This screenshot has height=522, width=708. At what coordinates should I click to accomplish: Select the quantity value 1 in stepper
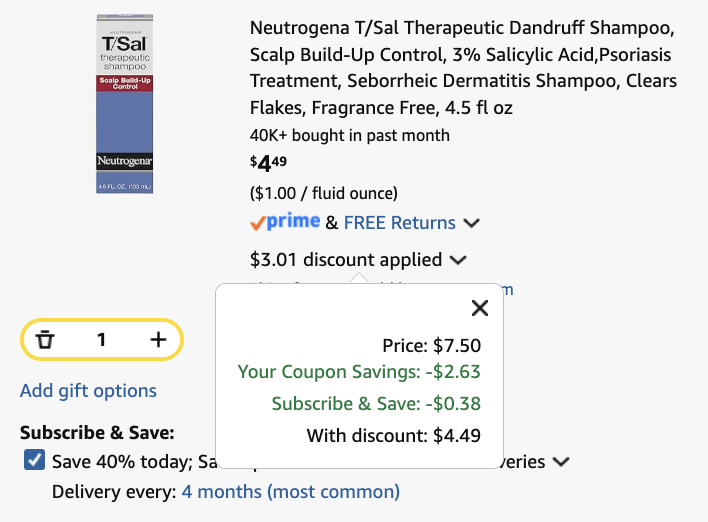[102, 340]
